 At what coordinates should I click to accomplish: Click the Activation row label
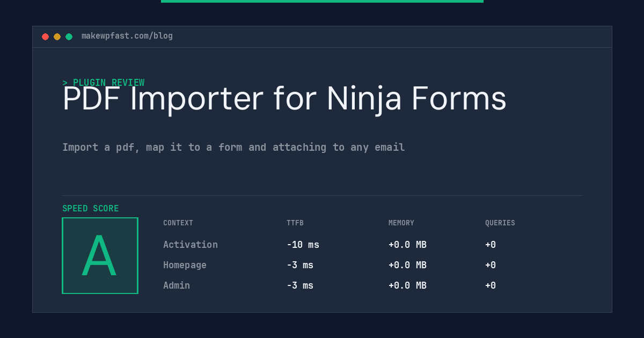191,245
